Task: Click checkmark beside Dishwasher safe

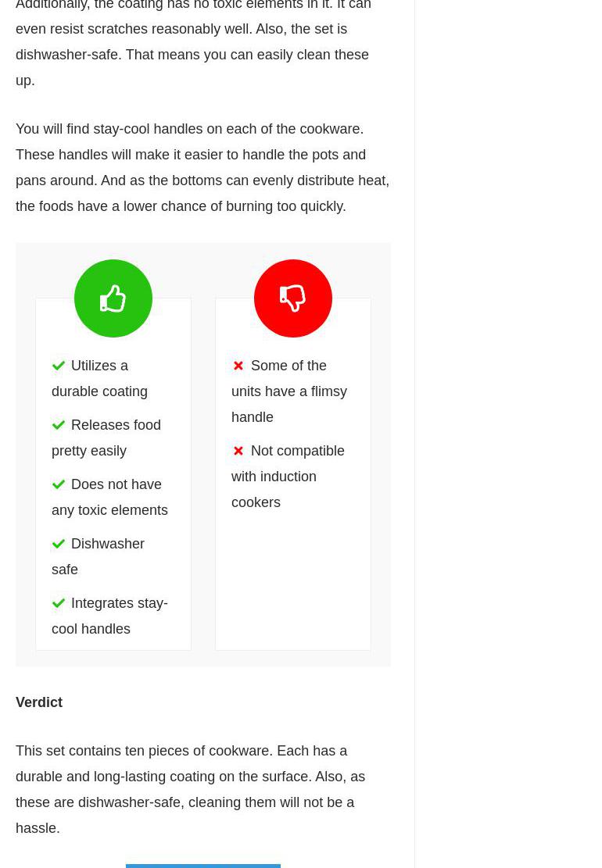Action: coord(59,544)
